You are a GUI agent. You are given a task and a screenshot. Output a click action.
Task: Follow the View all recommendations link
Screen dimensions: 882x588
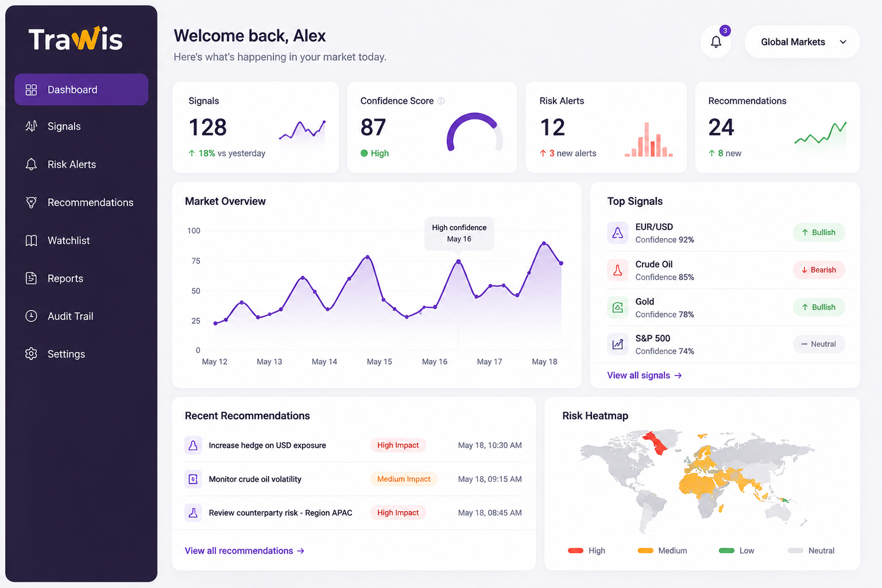[x=244, y=551]
